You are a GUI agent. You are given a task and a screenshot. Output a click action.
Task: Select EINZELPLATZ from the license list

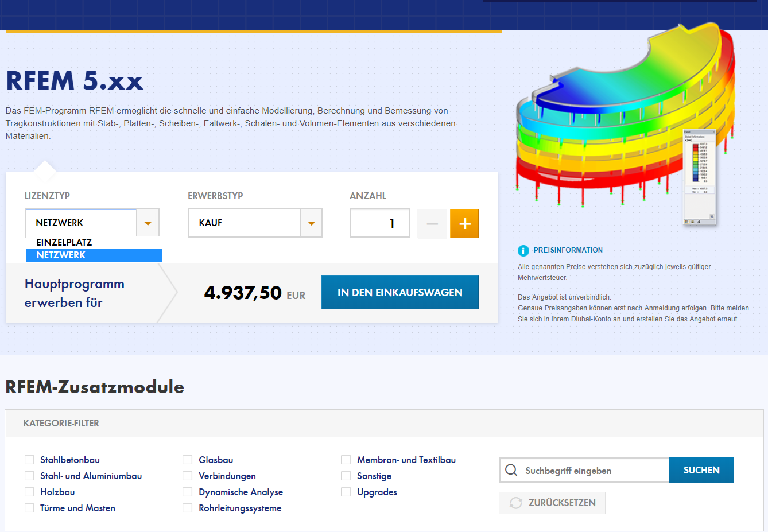click(x=94, y=243)
